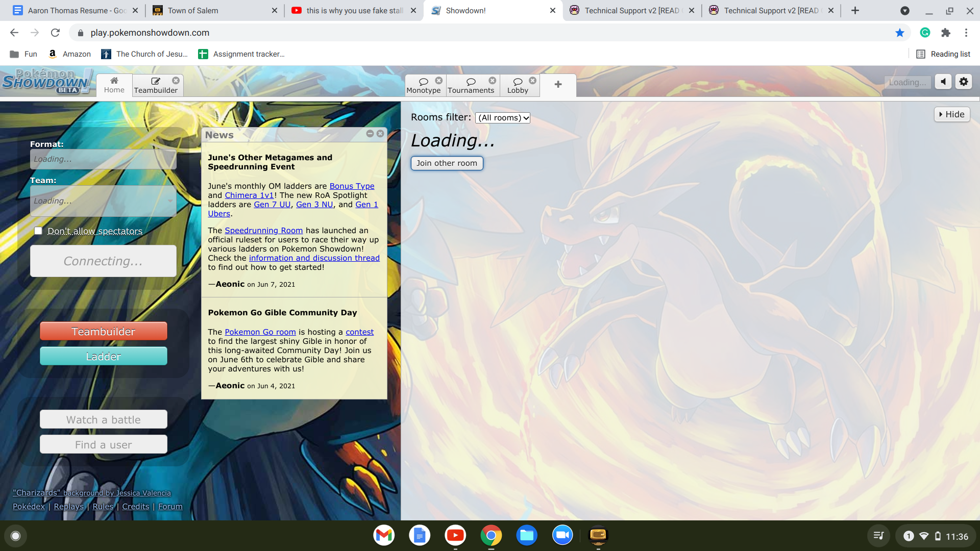Open the Team selector dropdown
Screen dimensions: 980x551
tap(103, 201)
